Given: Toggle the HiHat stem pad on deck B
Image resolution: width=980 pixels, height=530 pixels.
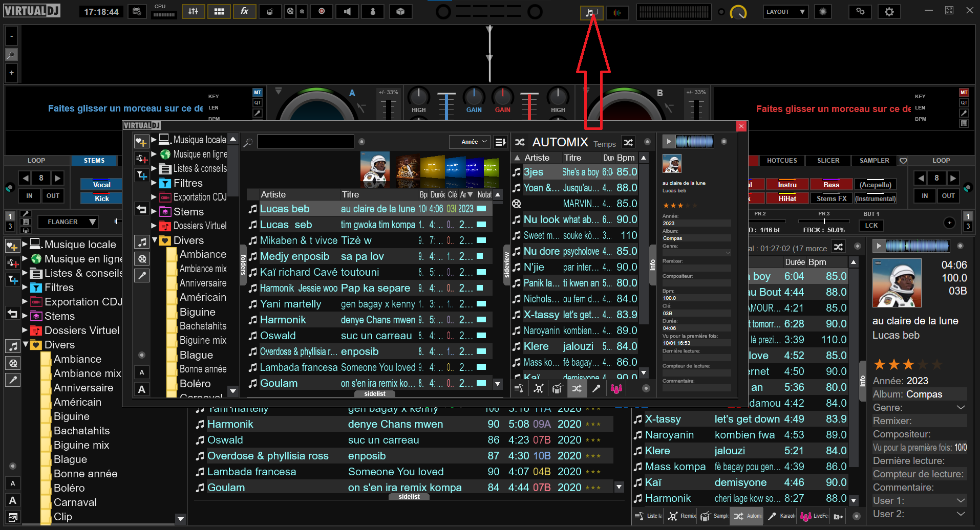Looking at the screenshot, I should coord(787,198).
